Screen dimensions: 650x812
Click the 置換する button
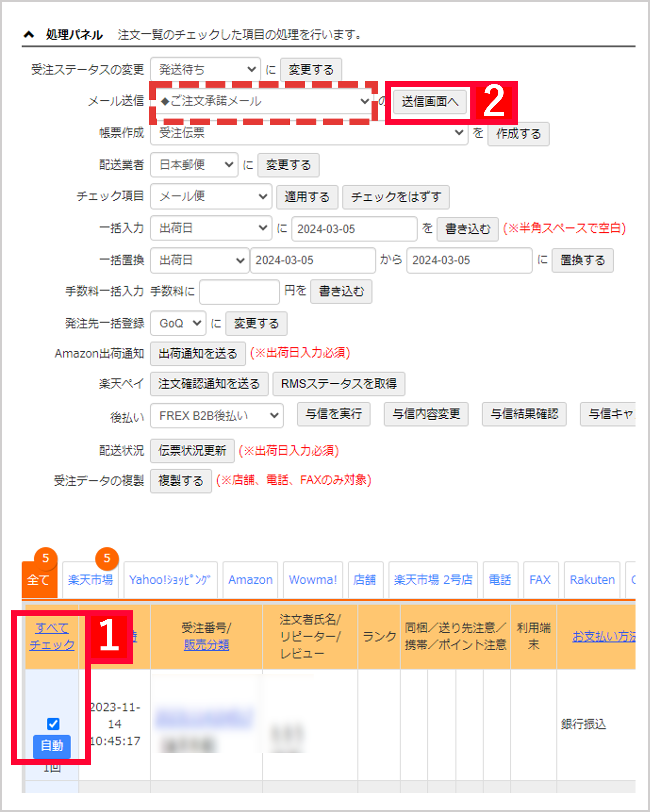pos(583,260)
